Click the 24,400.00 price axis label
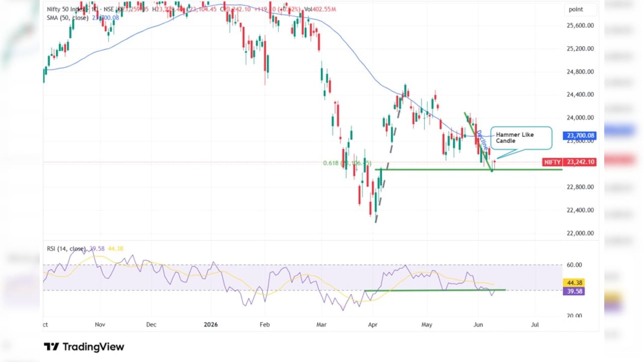The height and width of the screenshot is (362, 644). 581,95
